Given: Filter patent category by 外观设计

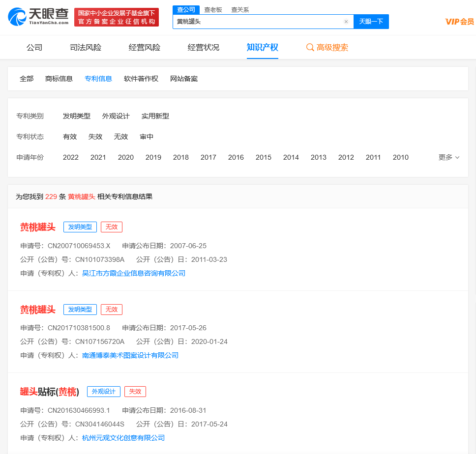Looking at the screenshot, I should click(116, 116).
